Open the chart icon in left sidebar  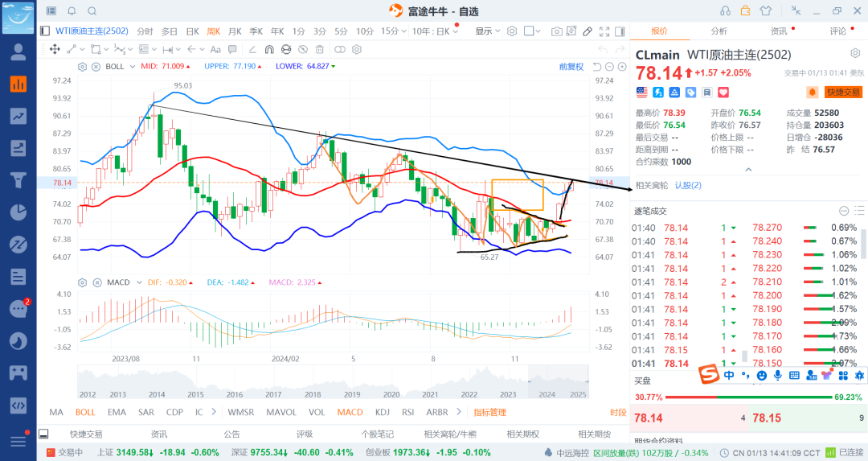(x=18, y=84)
